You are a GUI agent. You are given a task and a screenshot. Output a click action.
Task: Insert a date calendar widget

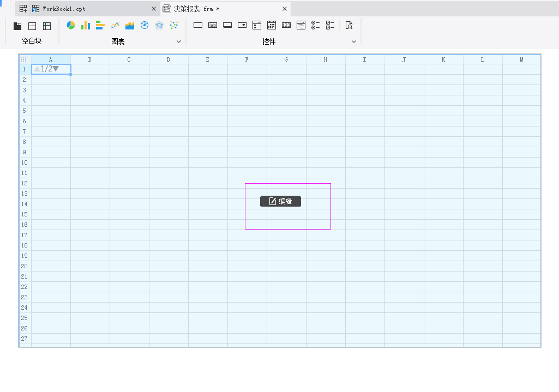pos(271,25)
